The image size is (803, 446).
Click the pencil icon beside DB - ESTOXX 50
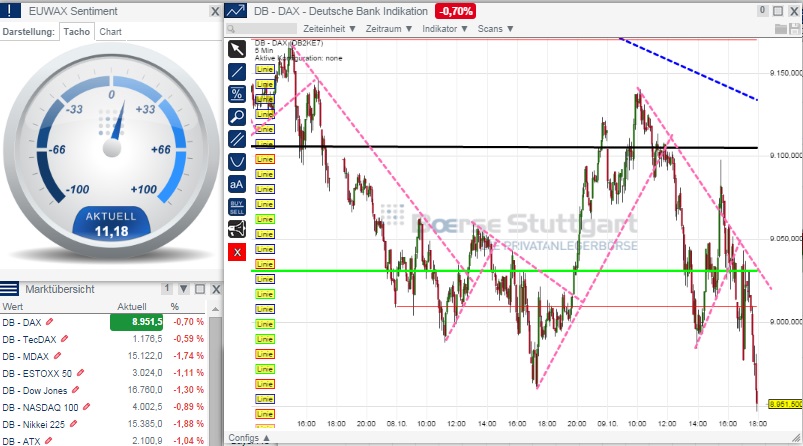[80, 373]
